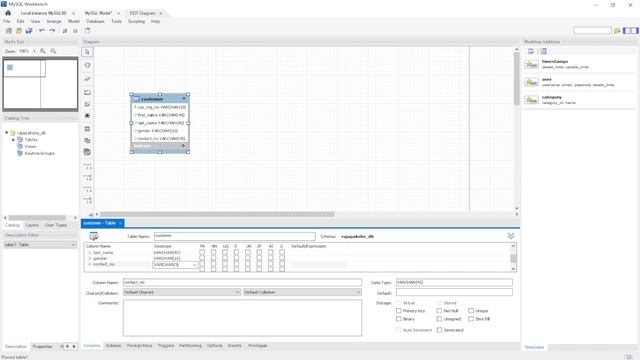
Task: Tick NN checkbox in gender row
Action: pyautogui.click(x=213, y=258)
